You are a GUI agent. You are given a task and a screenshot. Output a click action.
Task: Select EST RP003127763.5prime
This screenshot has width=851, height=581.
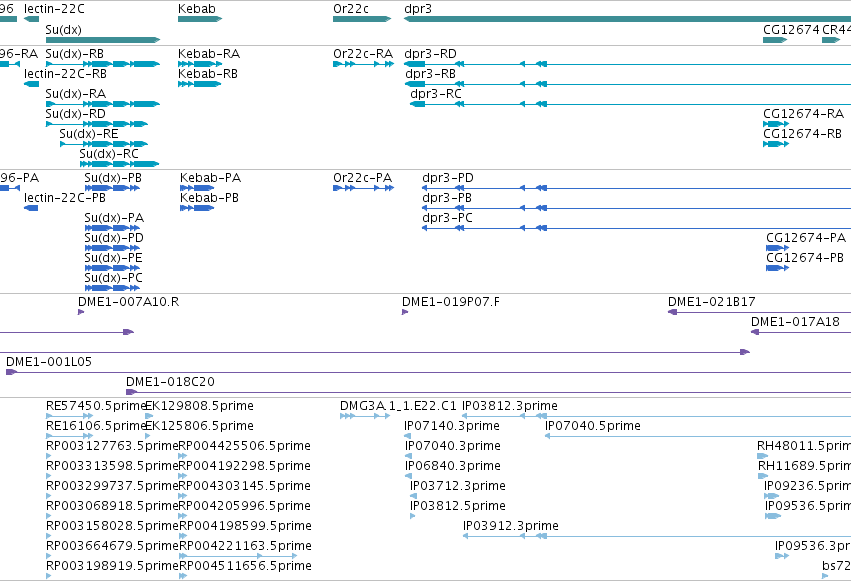(49, 456)
